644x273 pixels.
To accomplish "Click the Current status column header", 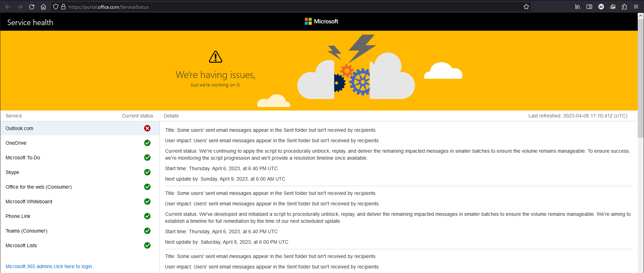I will pyautogui.click(x=138, y=116).
